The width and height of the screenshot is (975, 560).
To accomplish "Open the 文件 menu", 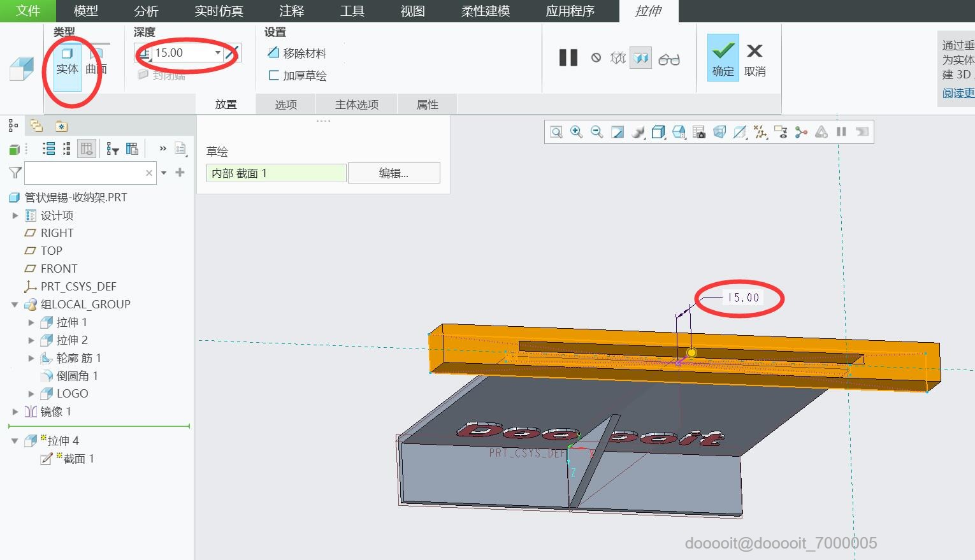I will [x=28, y=11].
